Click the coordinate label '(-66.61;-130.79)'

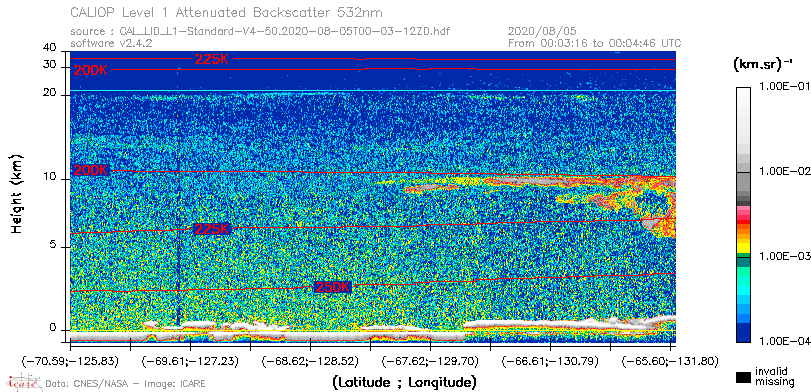coord(551,361)
